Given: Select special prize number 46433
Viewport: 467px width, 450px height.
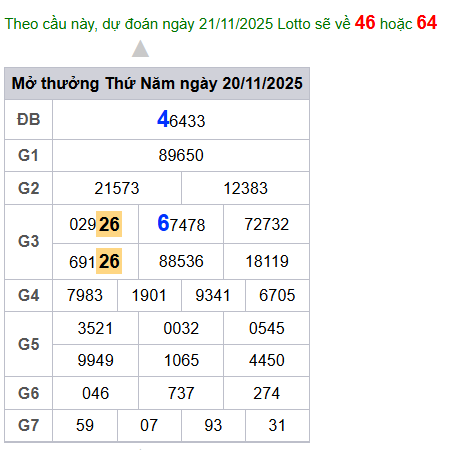Looking at the screenshot, I should (x=181, y=120).
